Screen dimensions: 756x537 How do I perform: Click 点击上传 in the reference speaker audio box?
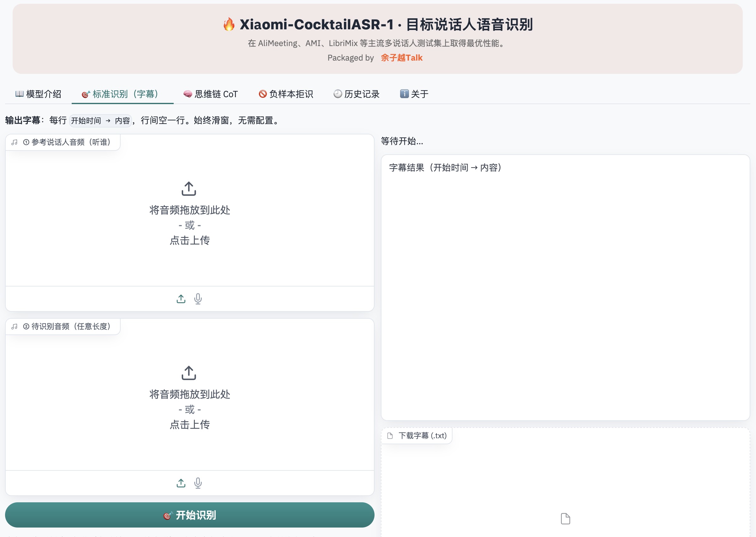click(190, 240)
